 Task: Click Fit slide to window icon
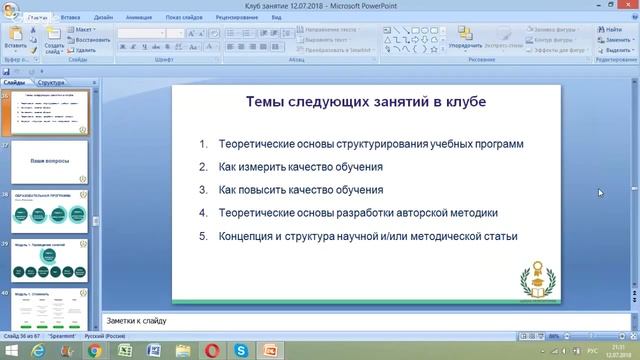(633, 336)
